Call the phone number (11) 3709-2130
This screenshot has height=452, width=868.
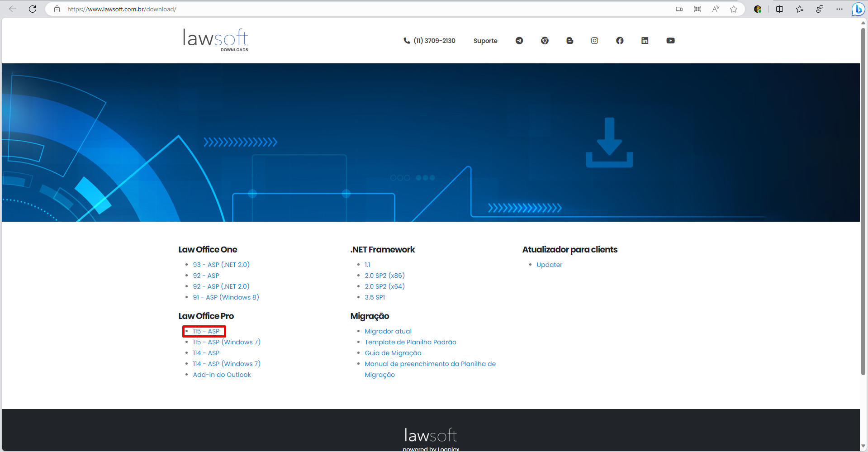tap(429, 41)
